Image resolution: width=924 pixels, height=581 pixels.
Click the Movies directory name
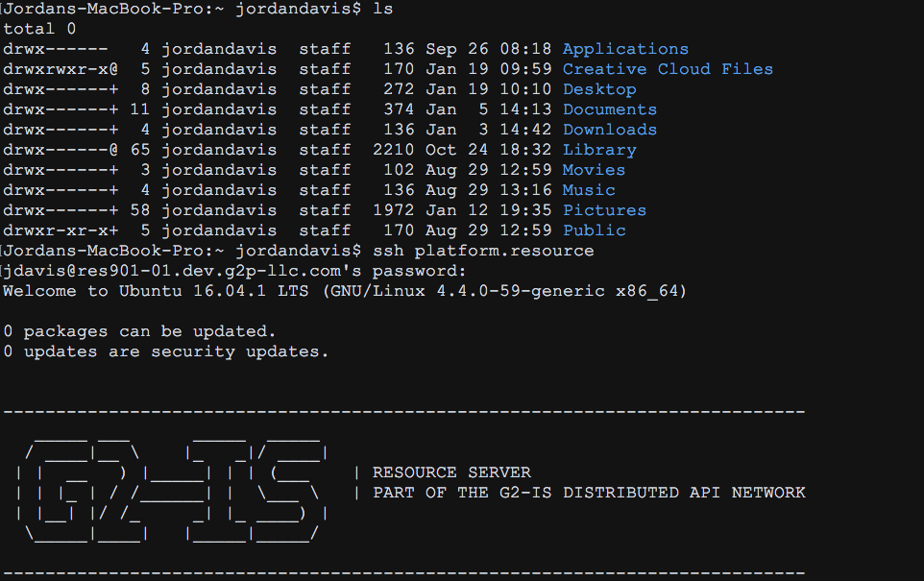point(594,170)
